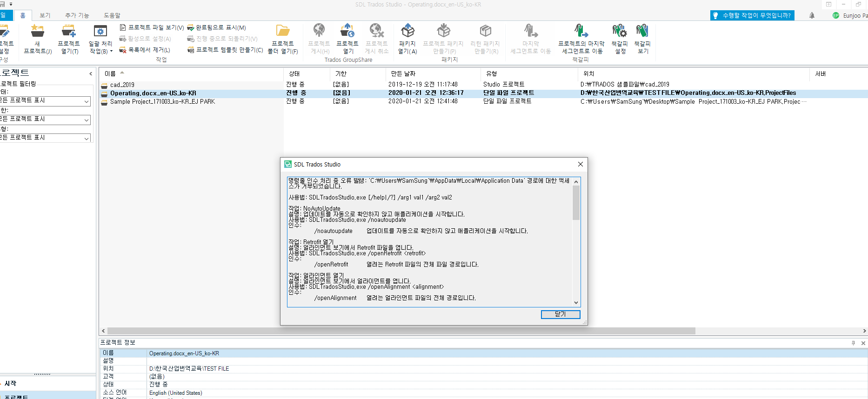Click the 수행할 작업이 무엇입니까? search box

[x=752, y=15]
